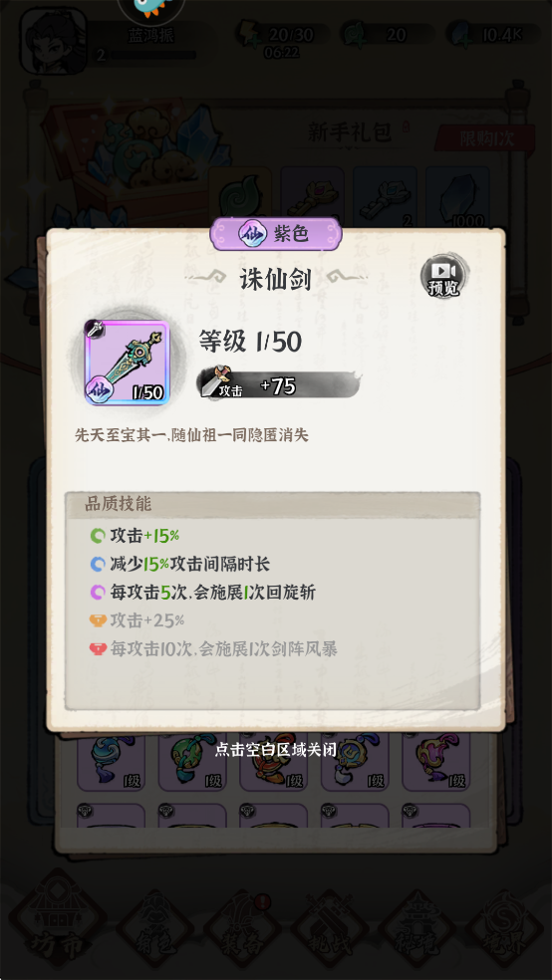Tap the 诛仙剑 sword item icon
Viewport: 552px width, 980px height.
tap(127, 362)
